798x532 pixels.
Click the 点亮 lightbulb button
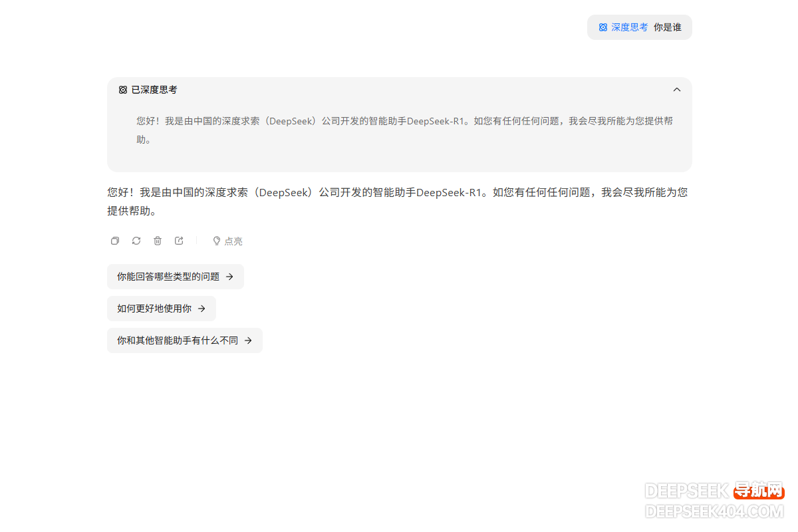[227, 241]
